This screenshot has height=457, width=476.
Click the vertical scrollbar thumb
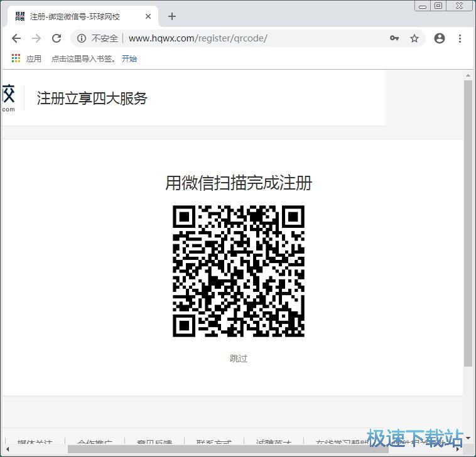coord(468,223)
